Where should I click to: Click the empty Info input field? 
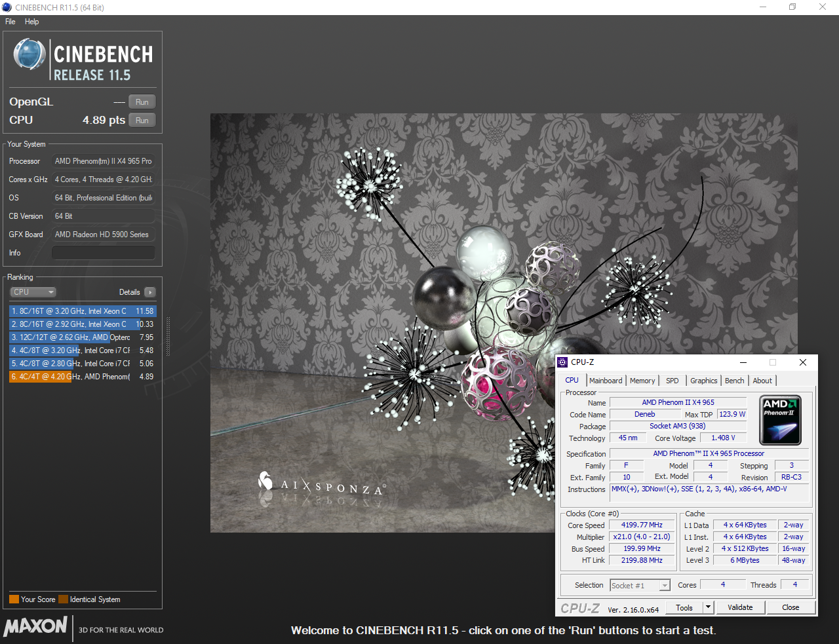104,253
